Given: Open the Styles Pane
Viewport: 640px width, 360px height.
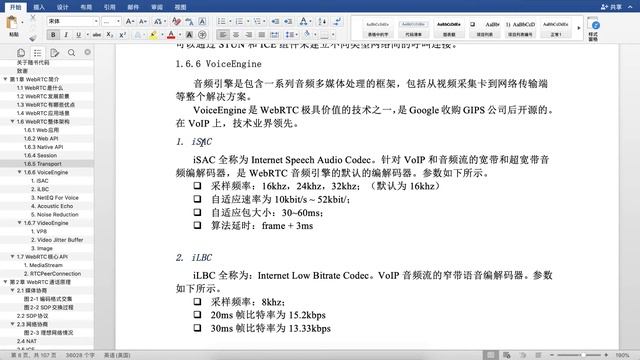Looking at the screenshot, I should tap(593, 29).
